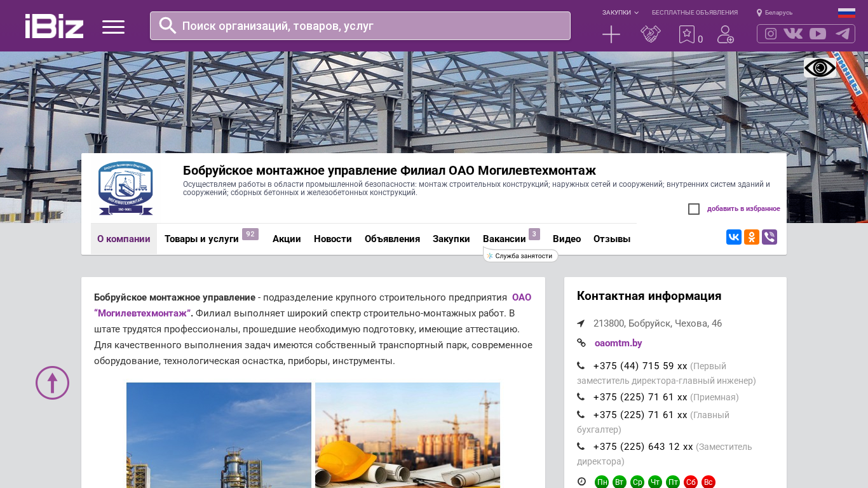Open the Отзывы tab
This screenshot has height=488, width=868.
click(612, 239)
